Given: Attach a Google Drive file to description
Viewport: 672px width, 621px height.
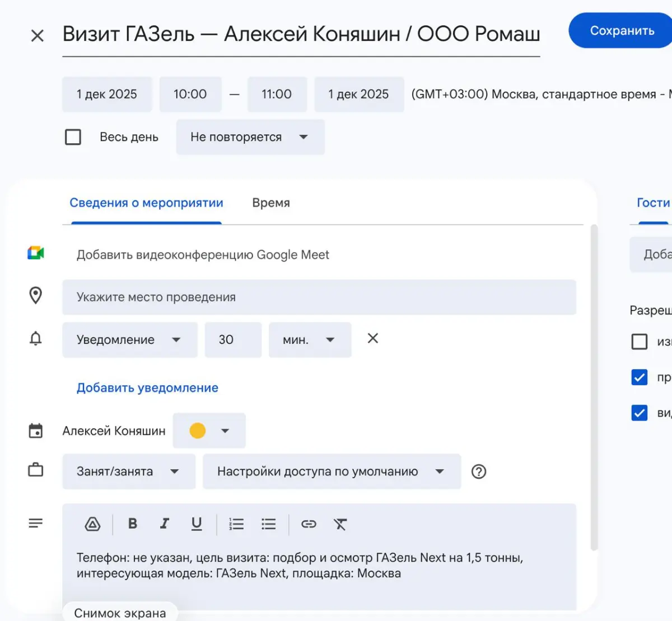Looking at the screenshot, I should [x=92, y=524].
